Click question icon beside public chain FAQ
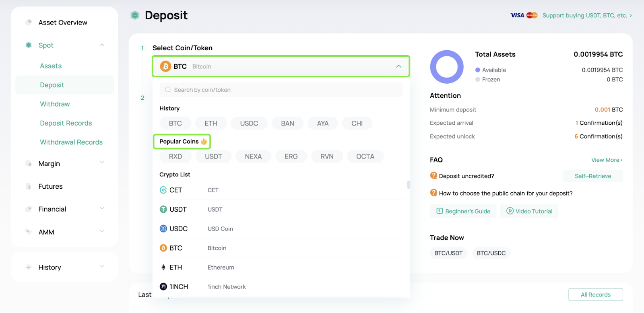This screenshot has width=644, height=313. click(433, 193)
